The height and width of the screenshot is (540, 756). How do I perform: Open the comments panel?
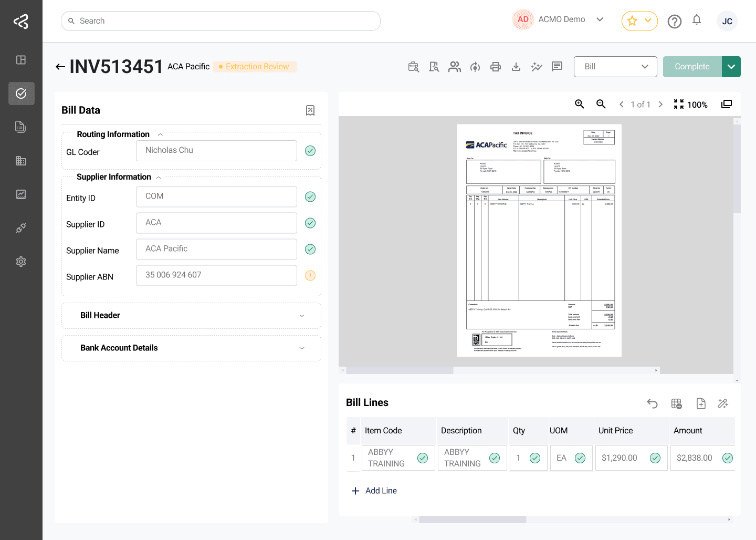tap(556, 67)
